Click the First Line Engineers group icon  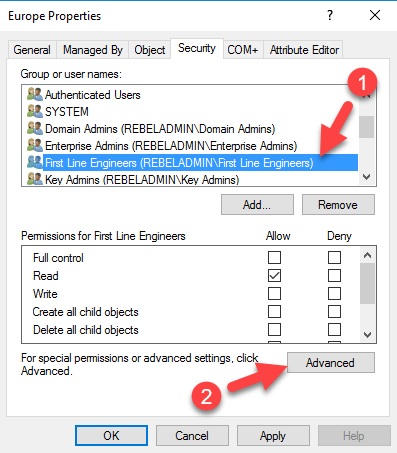(x=35, y=162)
